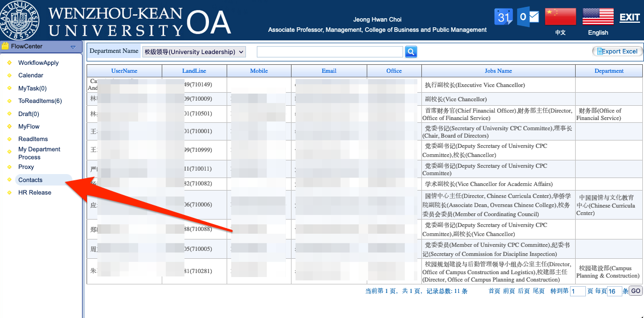Go to first page link 首页
Screen dimensions: 644x318
494,291
